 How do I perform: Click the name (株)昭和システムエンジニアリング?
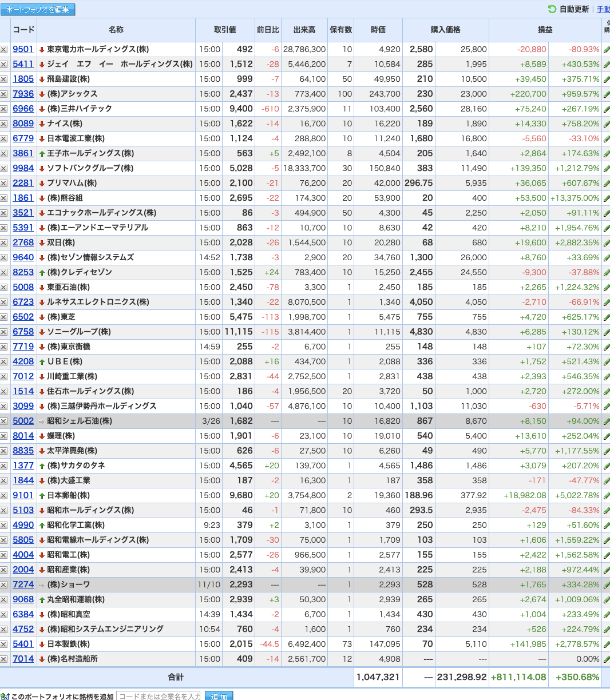(105, 629)
